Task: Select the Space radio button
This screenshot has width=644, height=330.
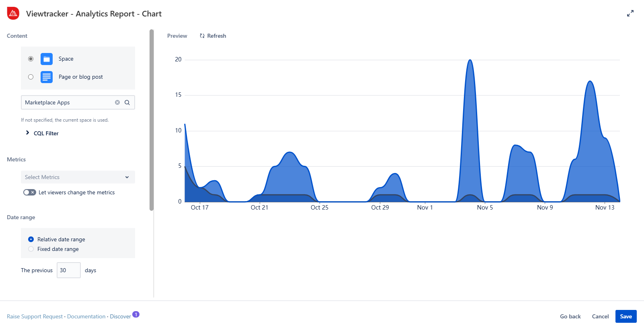Action: point(31,59)
